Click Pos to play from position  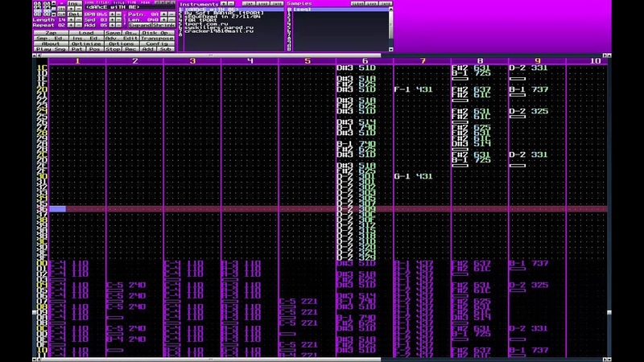point(95,49)
